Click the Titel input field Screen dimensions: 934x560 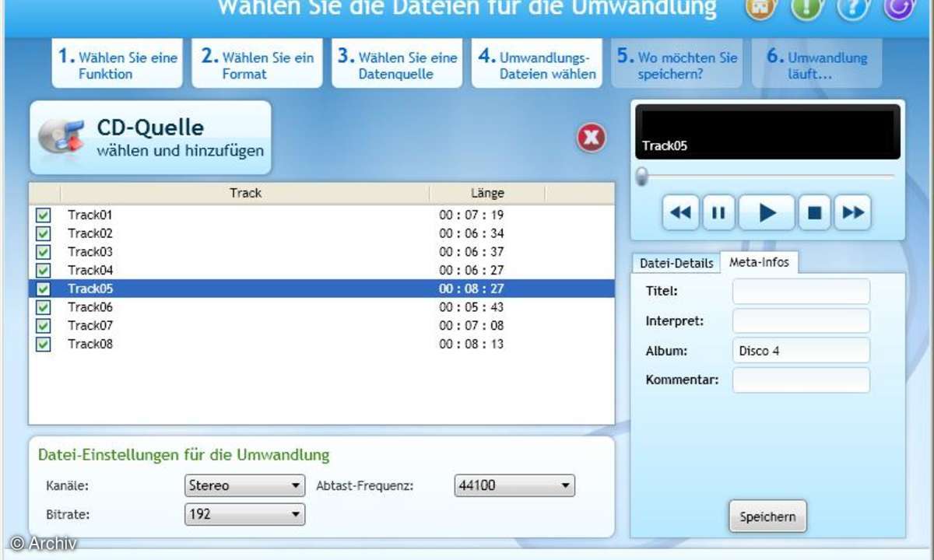tap(801, 292)
